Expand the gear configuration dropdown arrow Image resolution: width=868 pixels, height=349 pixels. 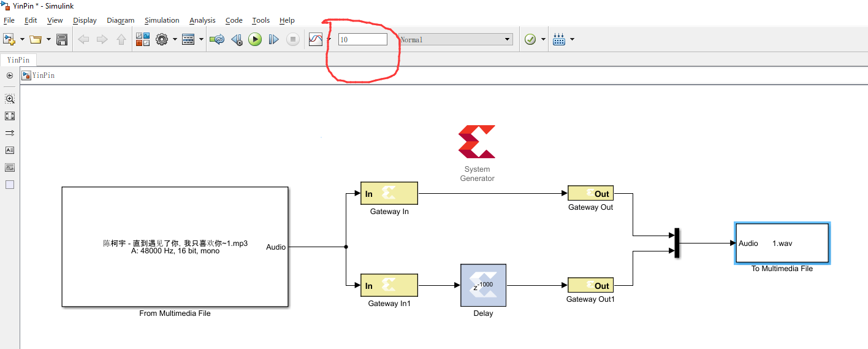pyautogui.click(x=175, y=39)
